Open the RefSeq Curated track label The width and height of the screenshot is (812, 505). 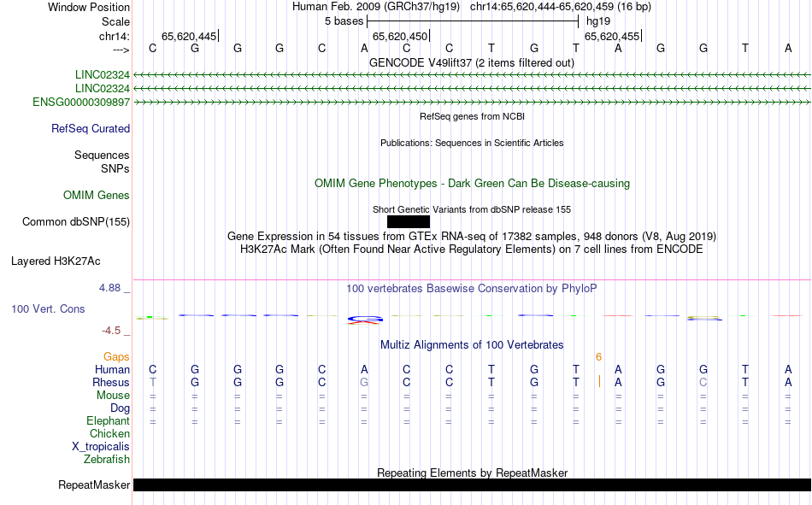[90, 128]
